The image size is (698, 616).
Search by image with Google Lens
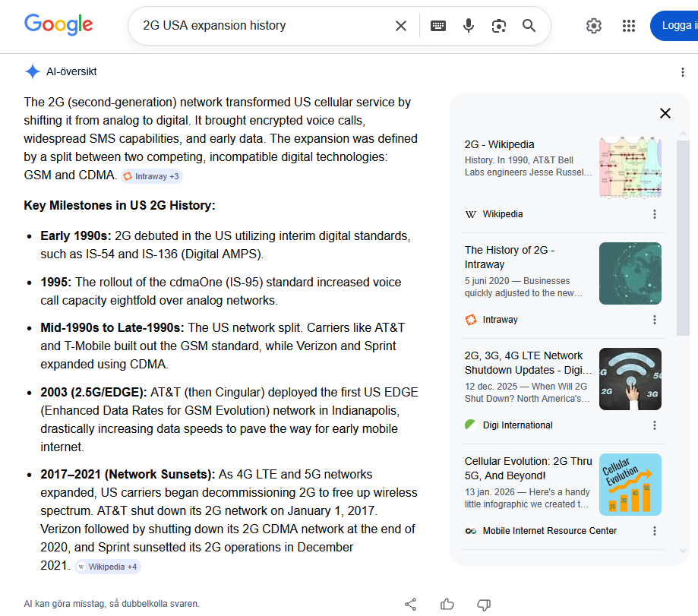[x=498, y=26]
